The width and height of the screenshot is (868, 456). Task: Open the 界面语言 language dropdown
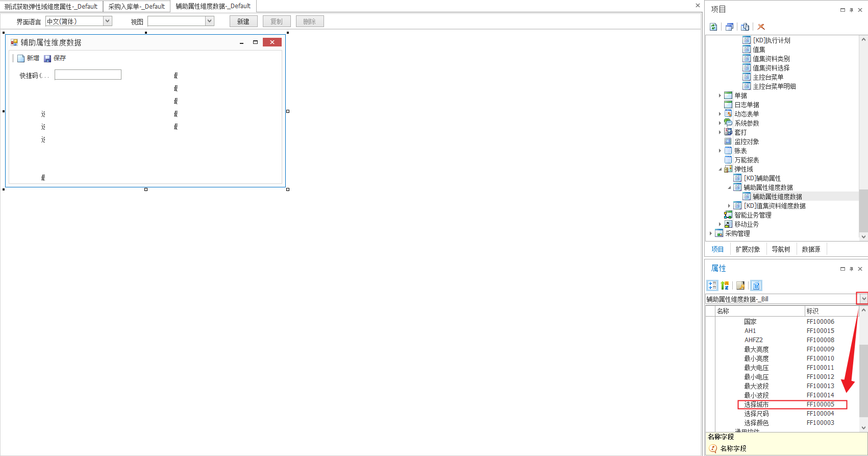tap(108, 21)
